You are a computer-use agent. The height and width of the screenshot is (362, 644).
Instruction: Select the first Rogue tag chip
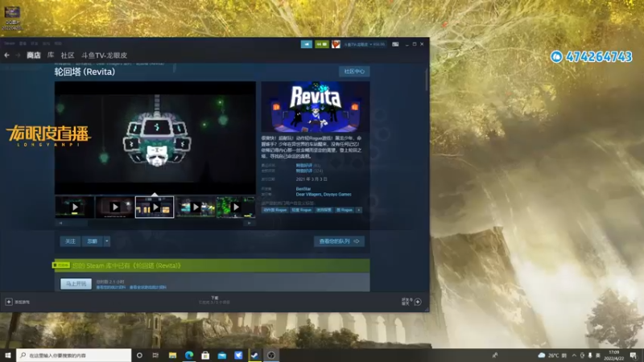(275, 210)
